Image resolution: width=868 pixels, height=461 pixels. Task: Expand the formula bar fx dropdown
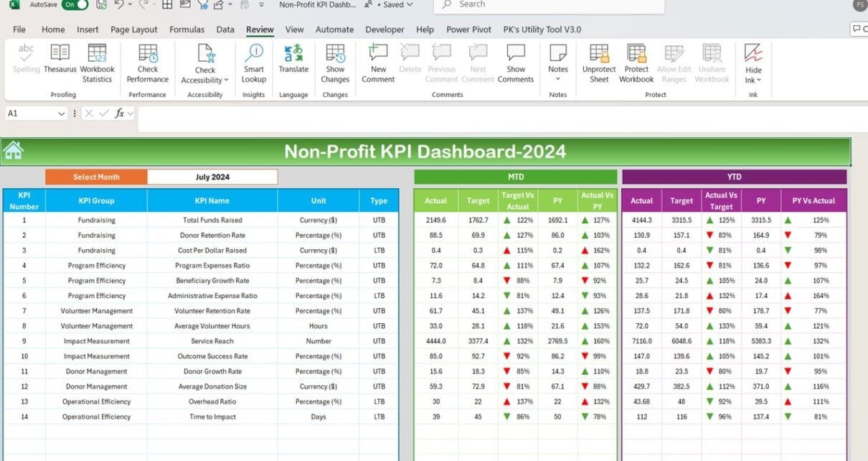(131, 113)
